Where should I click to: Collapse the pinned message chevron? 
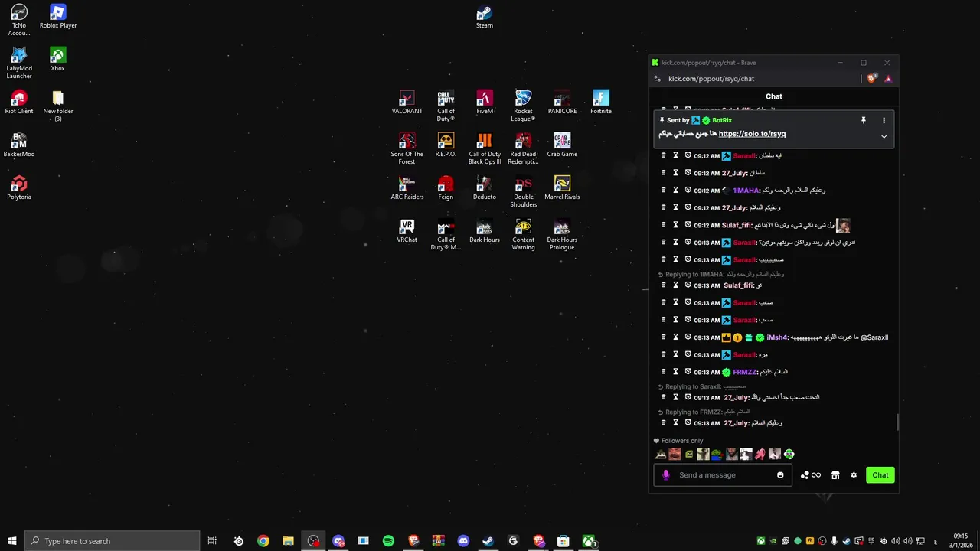[884, 137]
